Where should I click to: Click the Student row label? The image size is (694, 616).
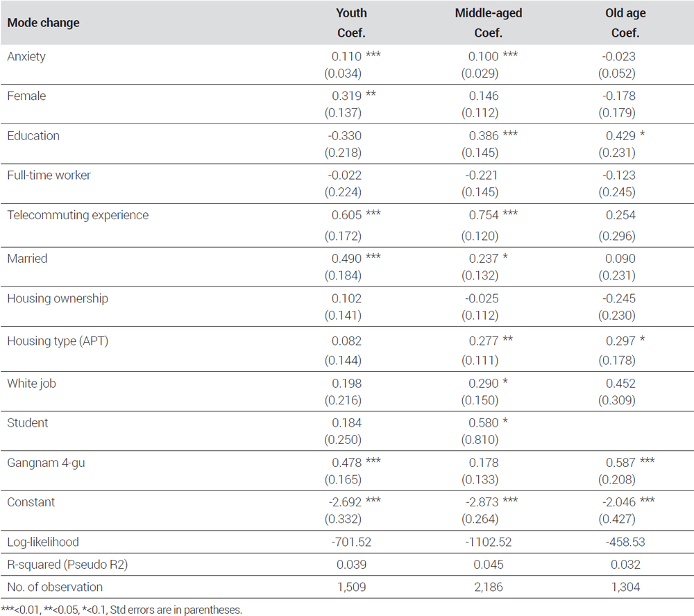coord(28,422)
